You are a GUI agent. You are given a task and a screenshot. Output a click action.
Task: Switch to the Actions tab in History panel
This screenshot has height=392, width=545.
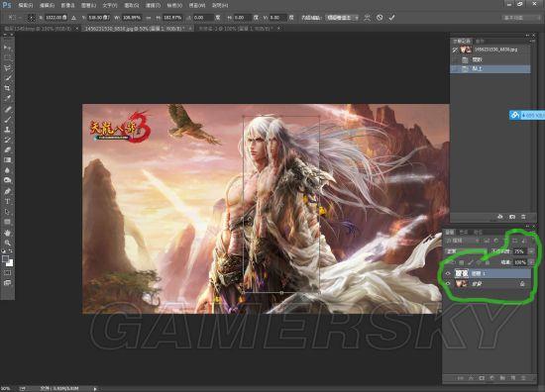coord(480,41)
